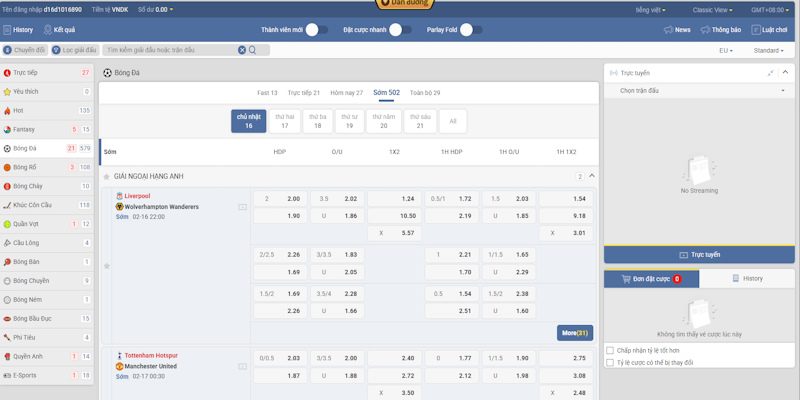Open Kết quả results icon

point(48,30)
